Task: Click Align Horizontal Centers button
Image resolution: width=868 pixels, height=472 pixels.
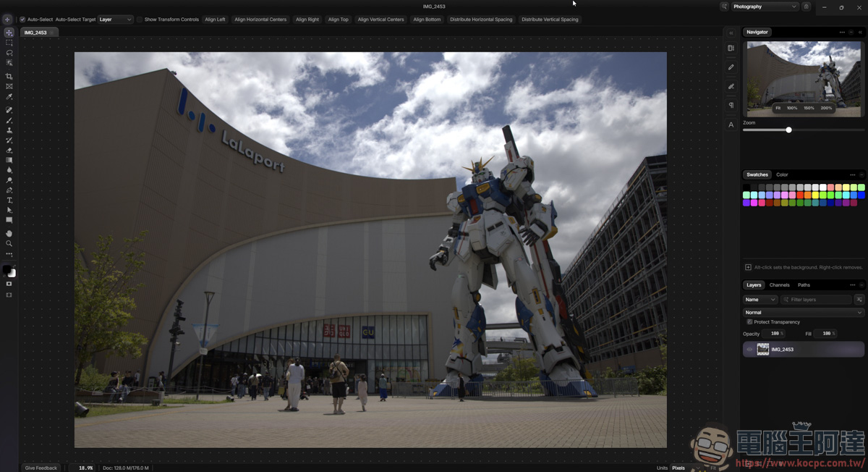Action: click(x=260, y=20)
